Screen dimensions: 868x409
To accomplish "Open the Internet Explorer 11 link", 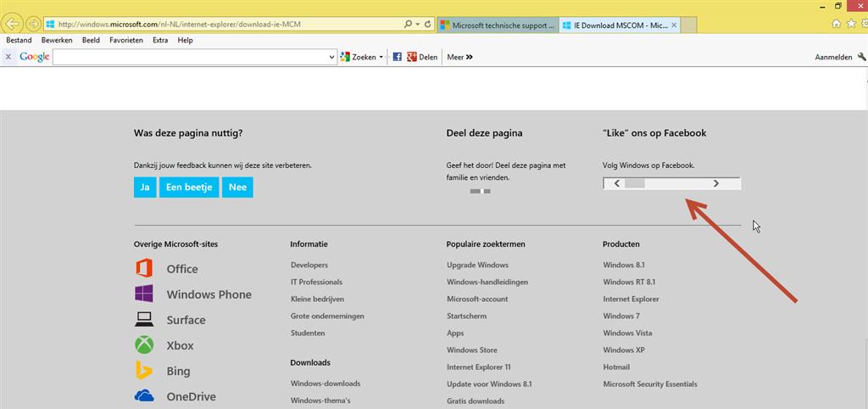I will [479, 367].
